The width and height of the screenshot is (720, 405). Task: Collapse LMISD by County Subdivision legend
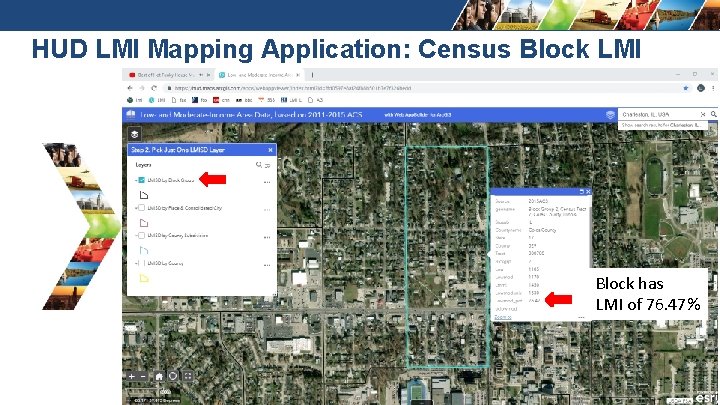[136, 235]
